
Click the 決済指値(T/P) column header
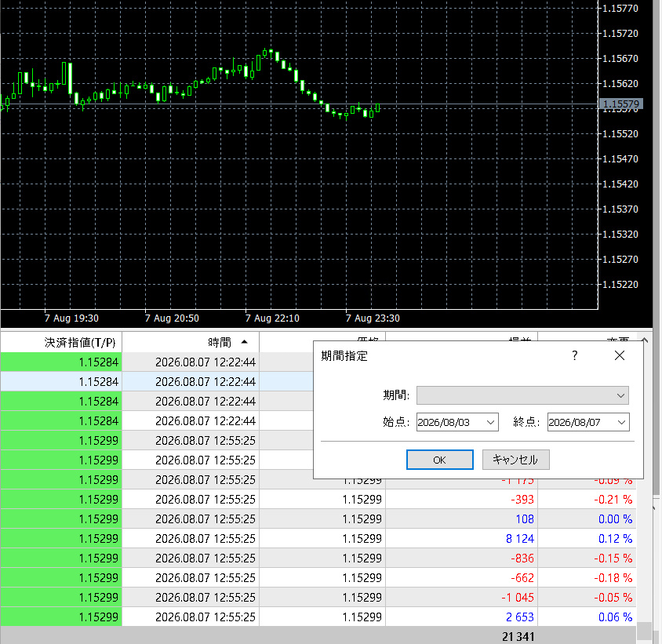61,342
